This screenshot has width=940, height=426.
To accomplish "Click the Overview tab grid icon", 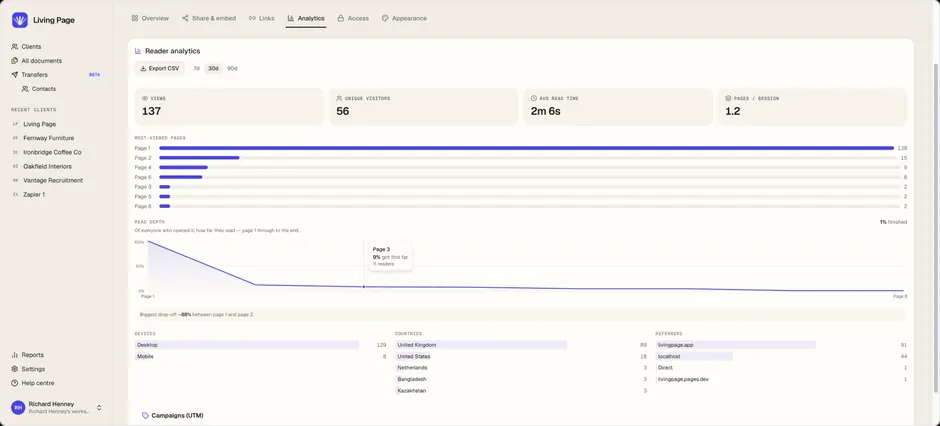I will pyautogui.click(x=135, y=19).
